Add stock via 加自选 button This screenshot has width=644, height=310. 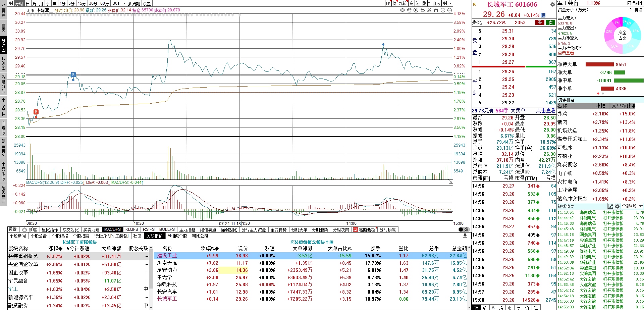(x=434, y=3)
